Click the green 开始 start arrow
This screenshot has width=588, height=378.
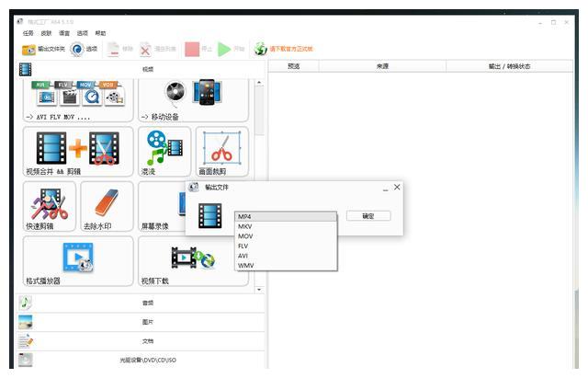click(231, 49)
